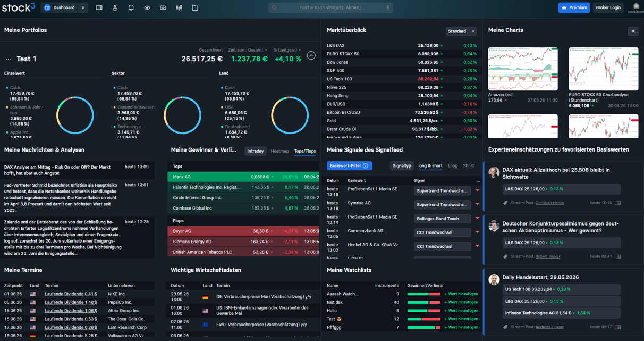Collapse the Test 1 portfolio

[311, 56]
